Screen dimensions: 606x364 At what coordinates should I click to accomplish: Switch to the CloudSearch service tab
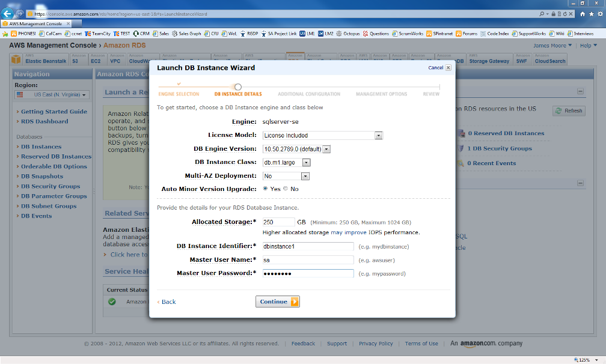tap(550, 59)
